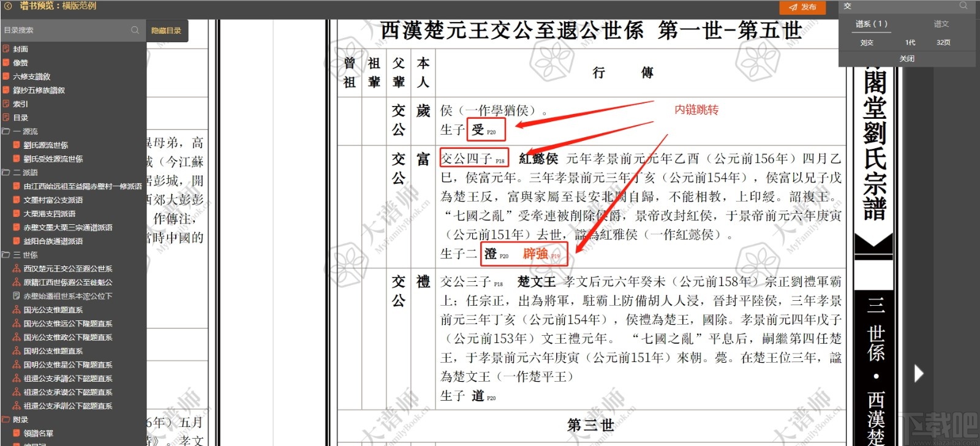Viewport: 980px width, 446px height.
Task: Click the page icon beside 錄抄五修族譜叙
Action: click(6, 90)
